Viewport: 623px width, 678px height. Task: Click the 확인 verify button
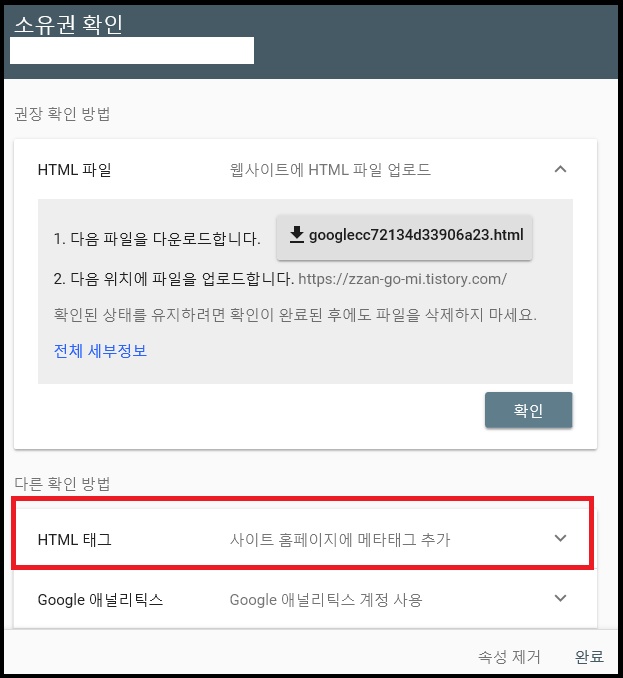coord(528,410)
